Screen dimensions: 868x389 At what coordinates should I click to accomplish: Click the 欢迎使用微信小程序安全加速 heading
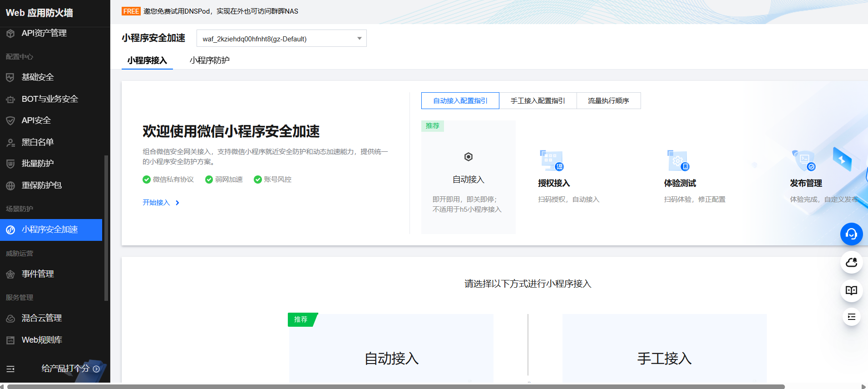click(231, 131)
